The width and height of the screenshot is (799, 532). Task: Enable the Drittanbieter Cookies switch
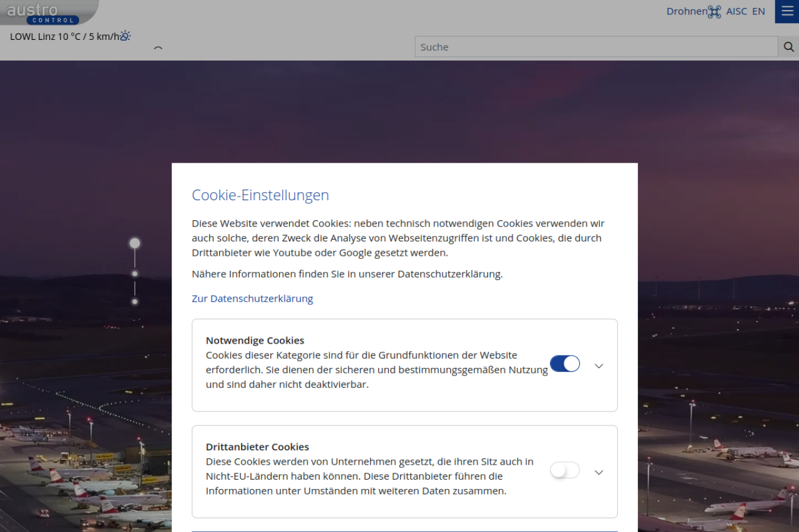[564, 471]
